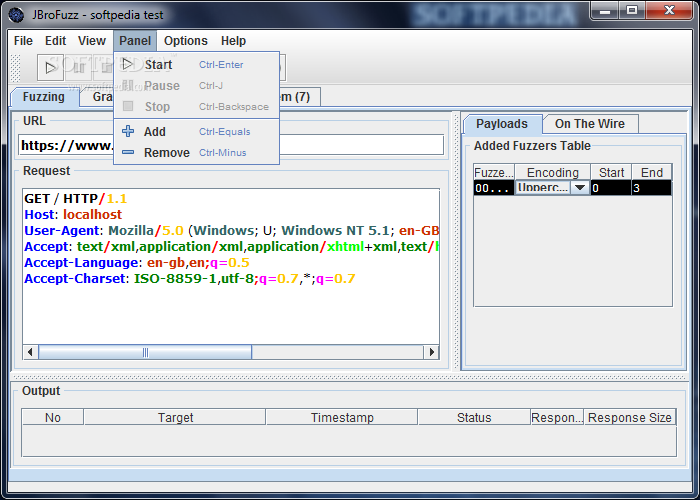Select the End value 3 cell
This screenshot has width=700, height=500.
tap(652, 188)
